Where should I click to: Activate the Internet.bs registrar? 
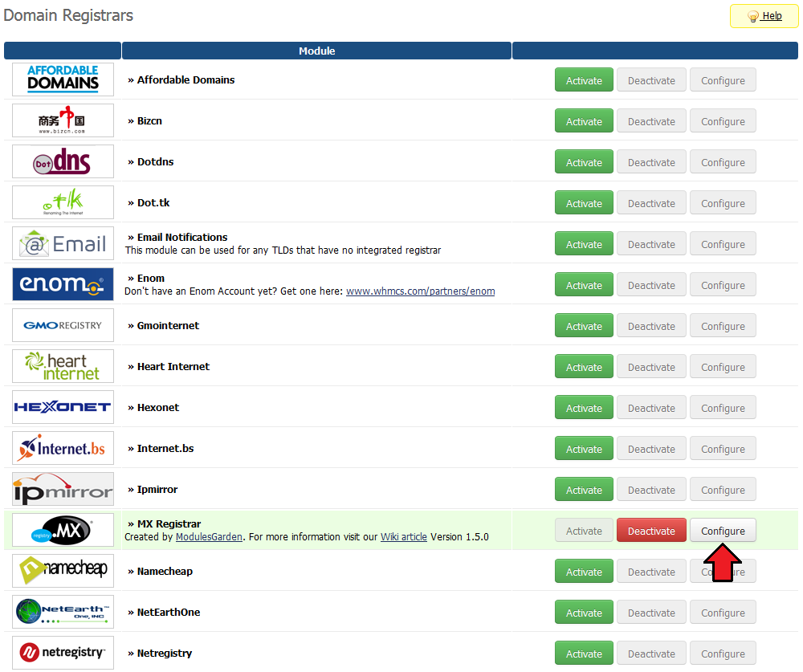(584, 449)
